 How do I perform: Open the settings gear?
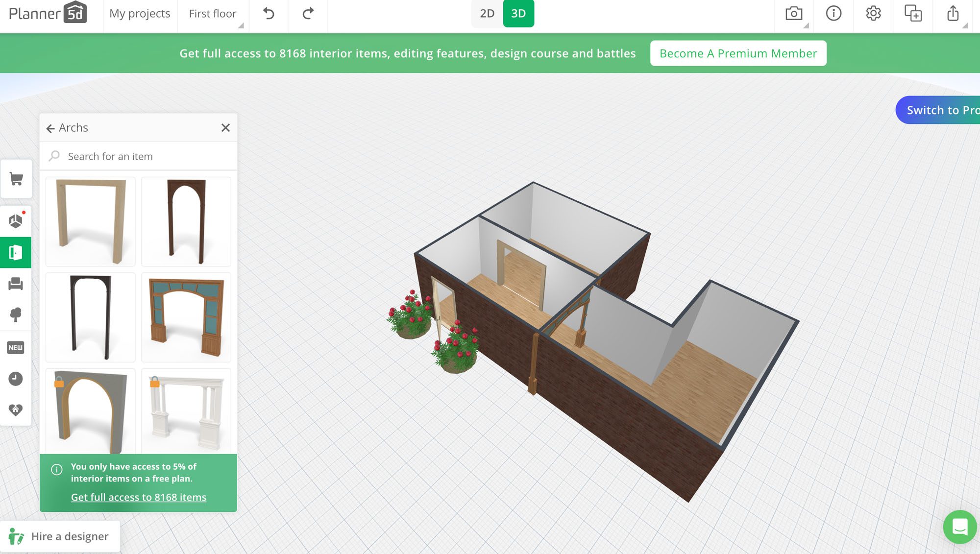click(873, 14)
